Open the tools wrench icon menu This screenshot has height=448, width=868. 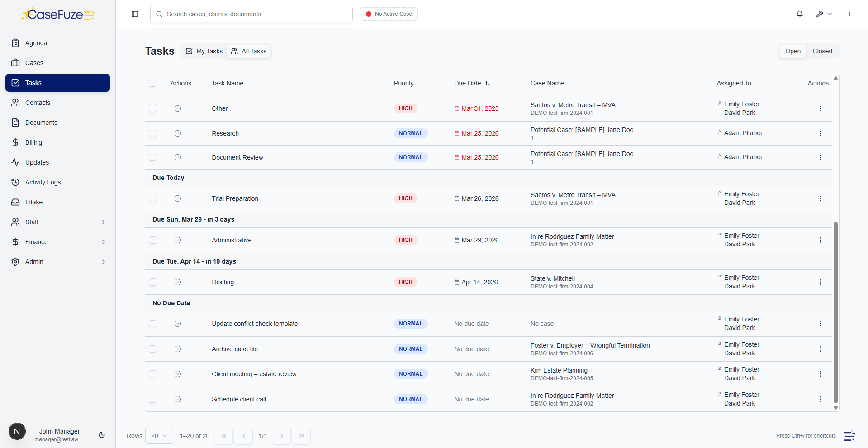823,14
